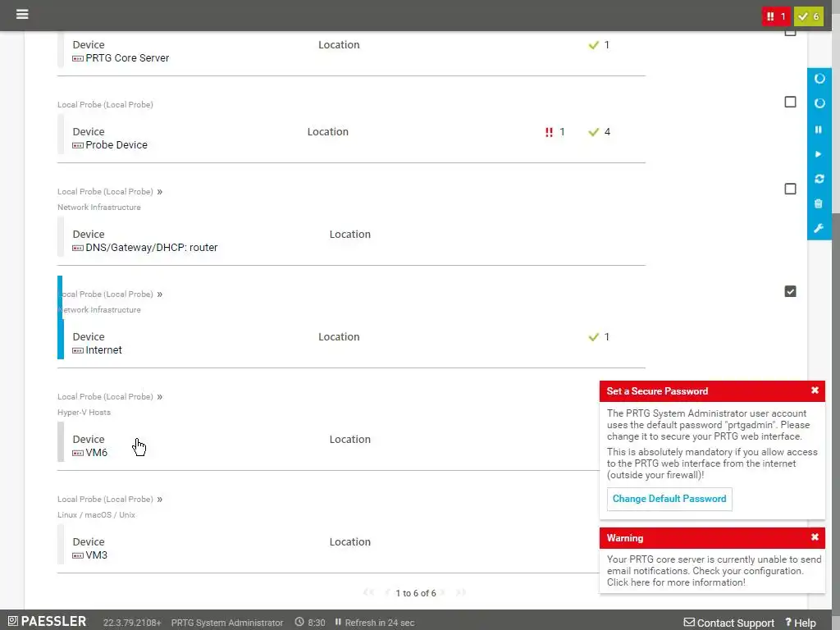Click green check icon in PRTG Core Server row
This screenshot has width=840, height=630.
593,45
